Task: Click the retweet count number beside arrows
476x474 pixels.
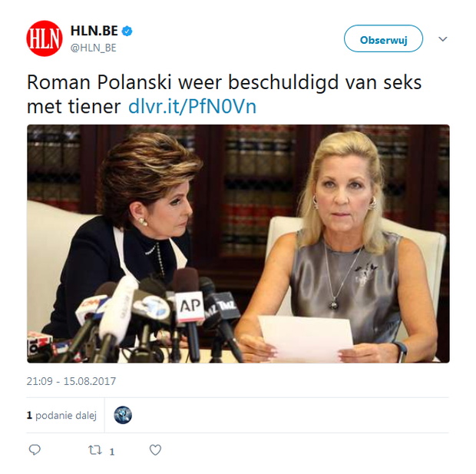Action: pos(112,451)
